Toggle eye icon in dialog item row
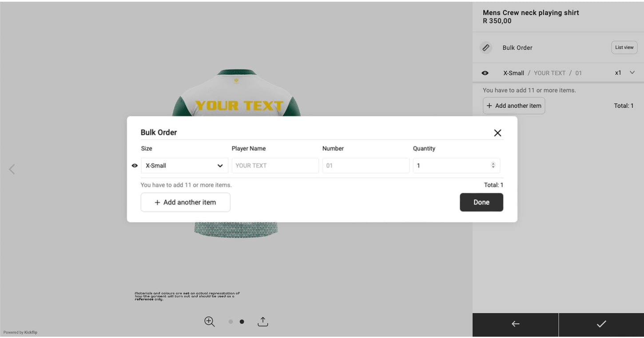This screenshot has width=644, height=338. [x=135, y=166]
